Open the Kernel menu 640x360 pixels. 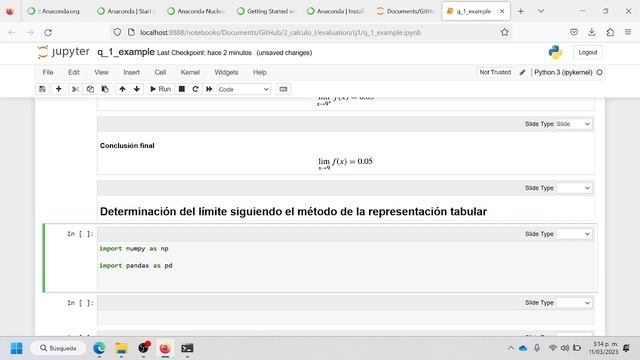(x=190, y=72)
